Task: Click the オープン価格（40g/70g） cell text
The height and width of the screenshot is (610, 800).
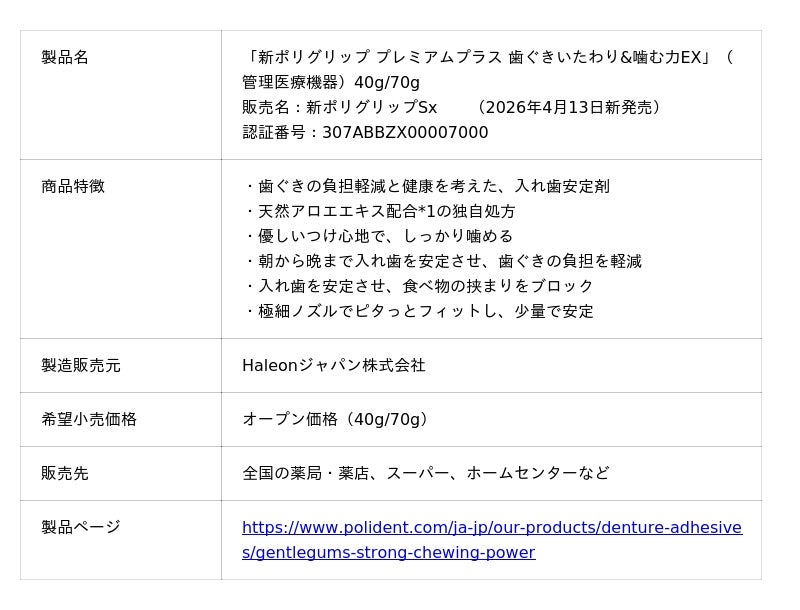Action: (338, 420)
